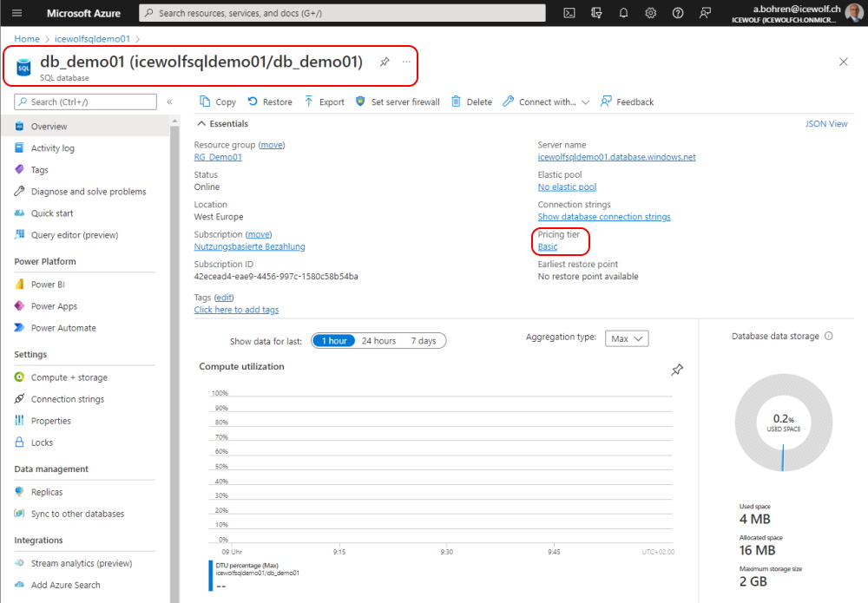Screen dimensions: 868x603
Task: Focus the top search resources box
Action: point(342,13)
